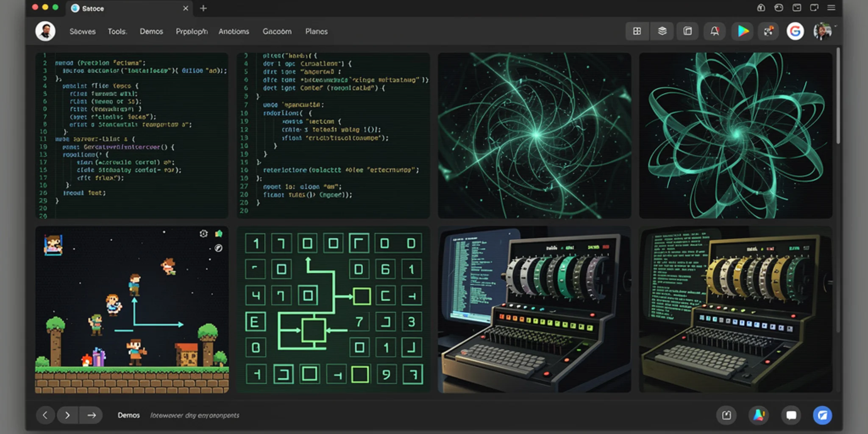868x434 pixels.
Task: Click the blue compose icon in the bottom bar
Action: point(822,415)
